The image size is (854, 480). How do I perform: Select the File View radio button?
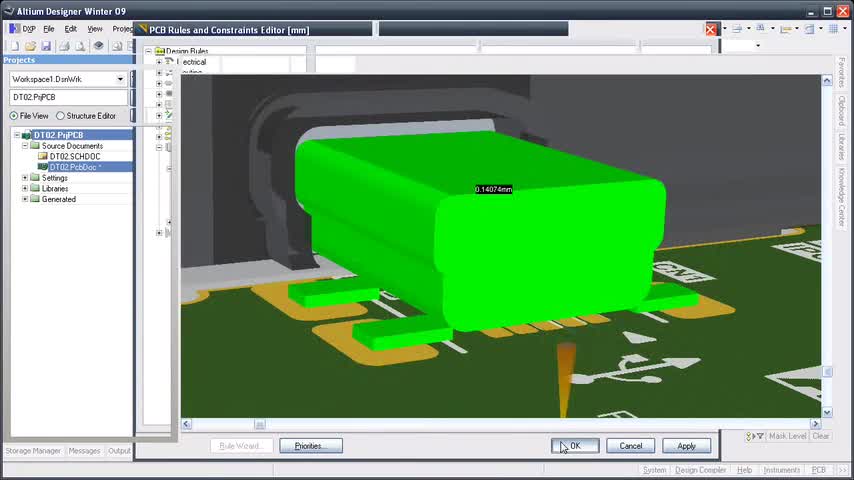14,116
